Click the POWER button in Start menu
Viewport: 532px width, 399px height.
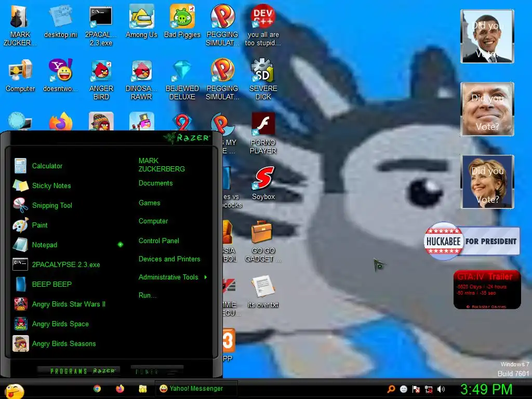click(157, 371)
